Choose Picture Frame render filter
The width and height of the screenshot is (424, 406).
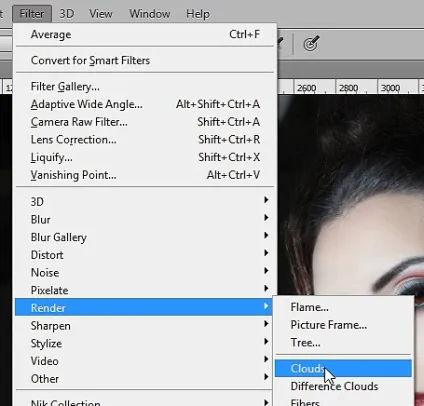pos(343,325)
